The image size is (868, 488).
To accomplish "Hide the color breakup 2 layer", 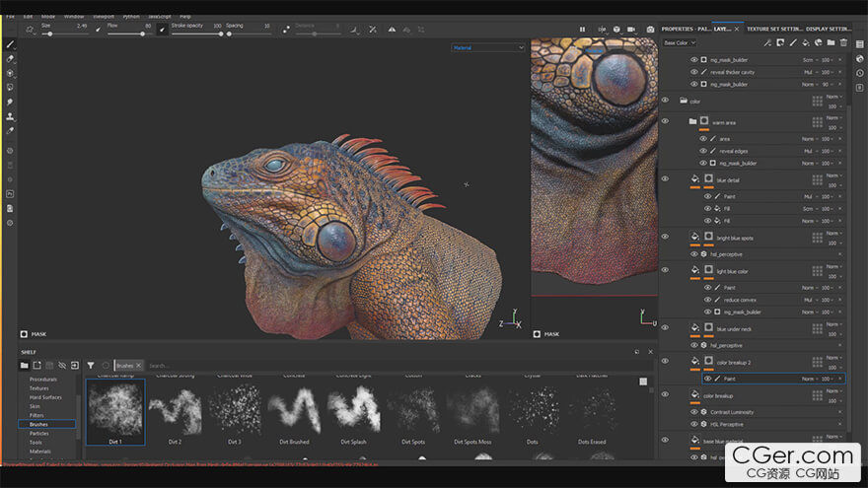I will tap(666, 361).
